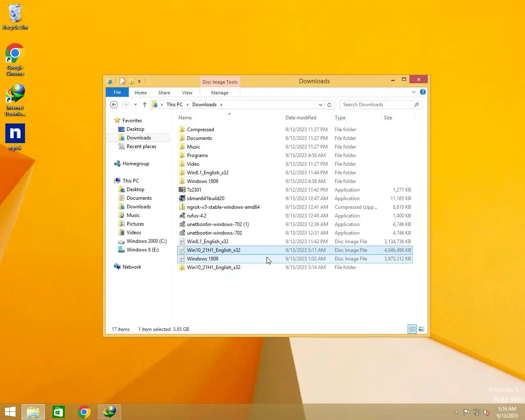Click the Windows Start button
This screenshot has width=525, height=420.
coord(10,412)
